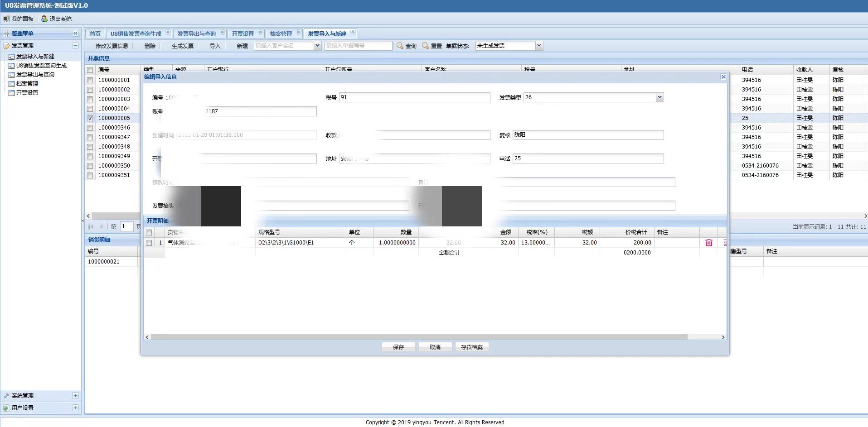Check row 1000009346 checkbox

pos(90,128)
